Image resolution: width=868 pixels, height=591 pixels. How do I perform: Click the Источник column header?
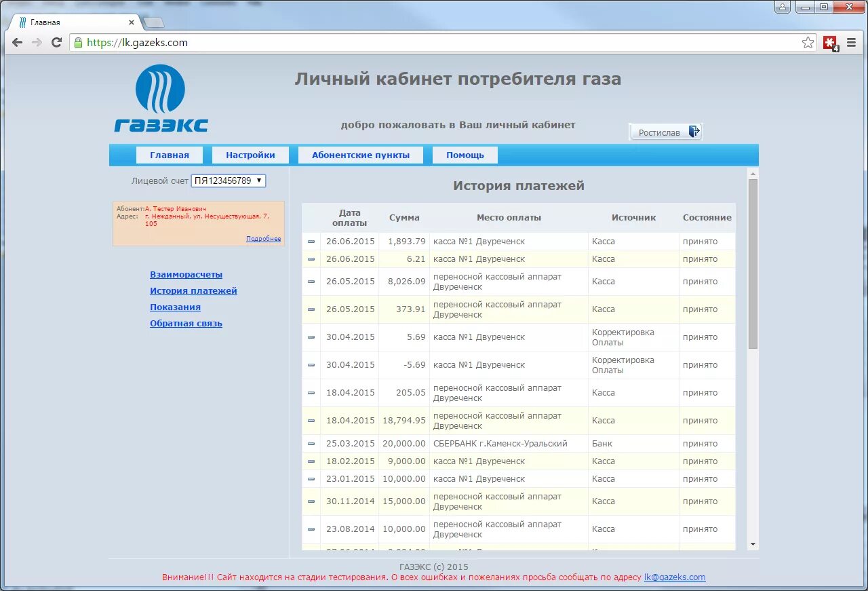[634, 218]
